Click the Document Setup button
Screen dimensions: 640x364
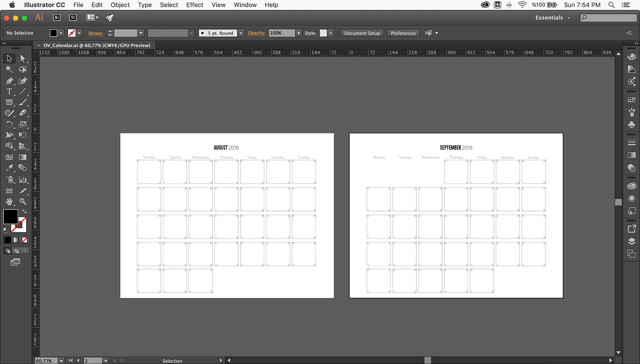tap(362, 33)
